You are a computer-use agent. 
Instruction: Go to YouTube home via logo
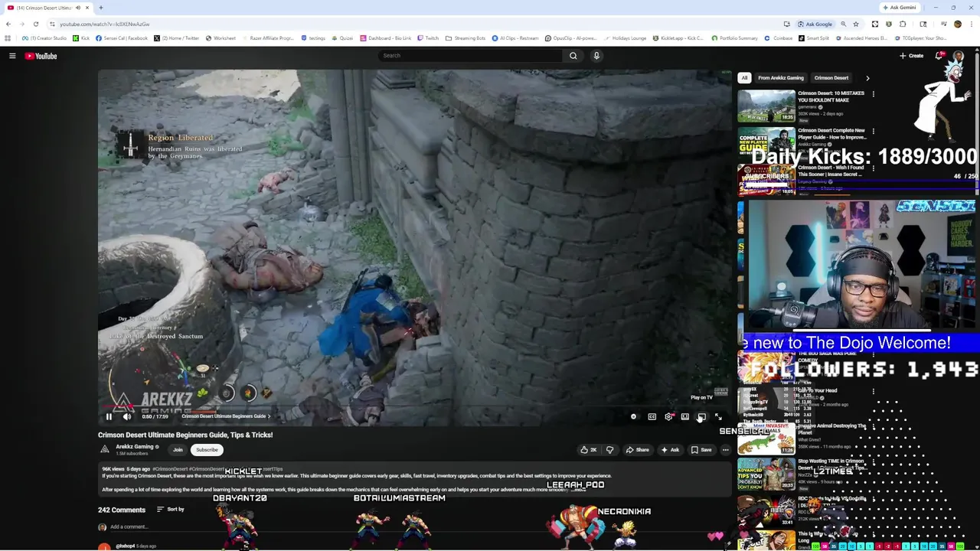41,56
